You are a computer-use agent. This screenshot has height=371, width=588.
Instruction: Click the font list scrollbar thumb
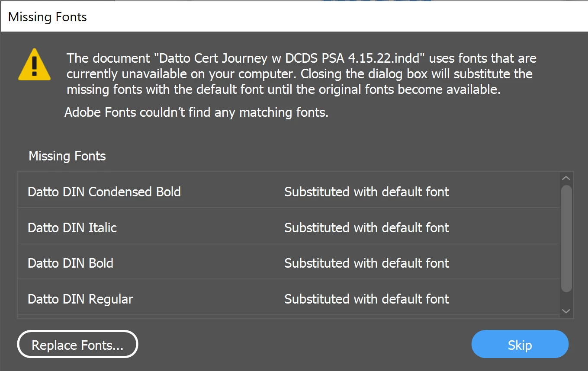(566, 239)
